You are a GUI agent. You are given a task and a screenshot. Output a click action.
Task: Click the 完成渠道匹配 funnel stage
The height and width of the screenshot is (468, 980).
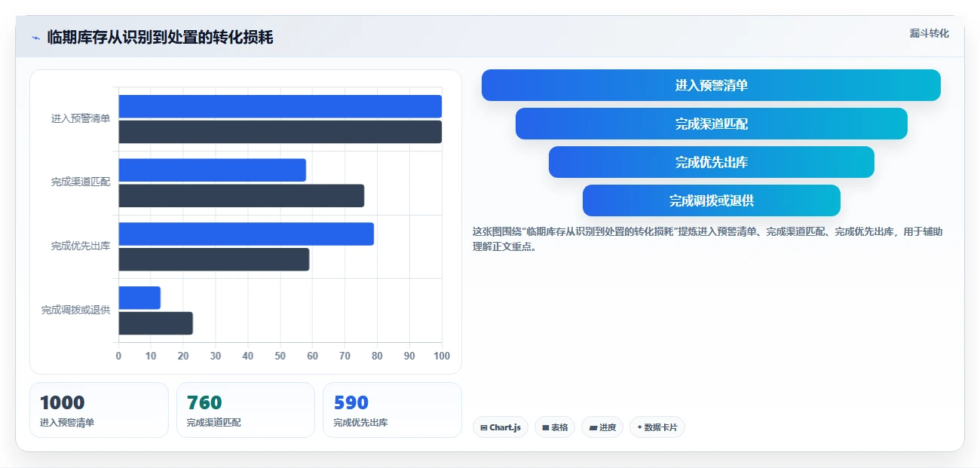pyautogui.click(x=711, y=124)
